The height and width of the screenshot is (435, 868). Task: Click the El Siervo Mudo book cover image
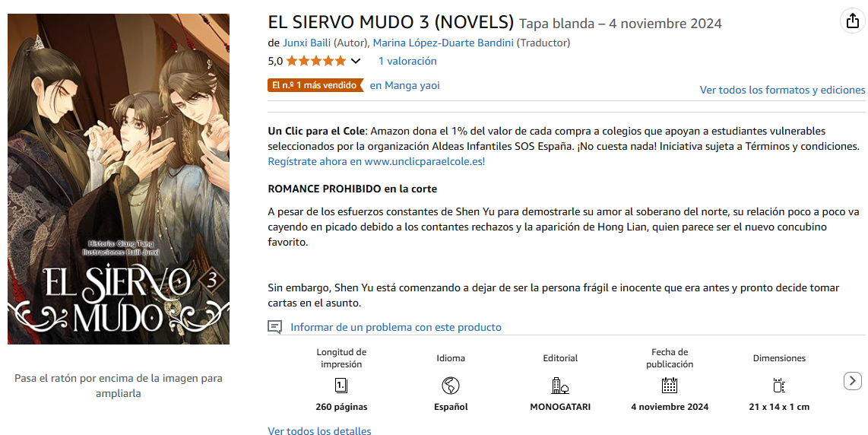tap(119, 179)
